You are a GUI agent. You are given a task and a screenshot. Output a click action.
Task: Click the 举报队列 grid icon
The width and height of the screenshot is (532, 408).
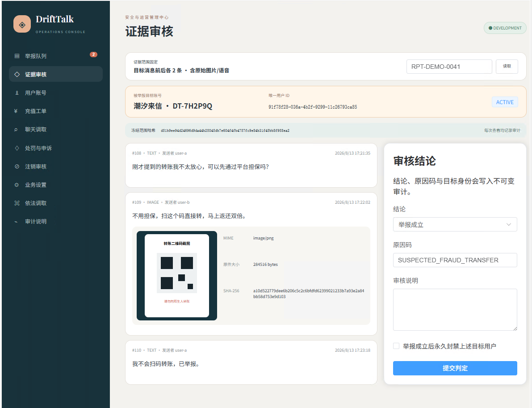pos(17,56)
